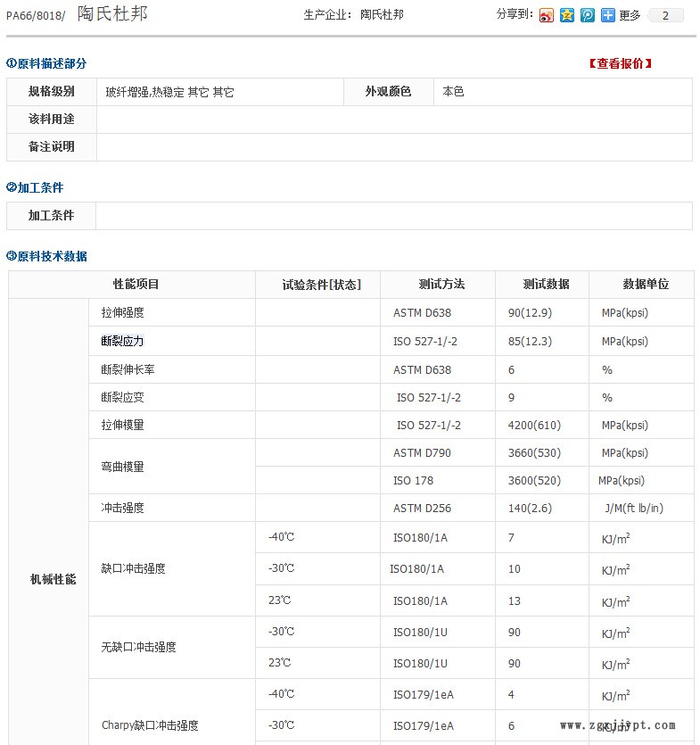Select the 弯曲模量 property row label
Image resolution: width=700 pixels, height=745 pixels.
pyautogui.click(x=122, y=467)
